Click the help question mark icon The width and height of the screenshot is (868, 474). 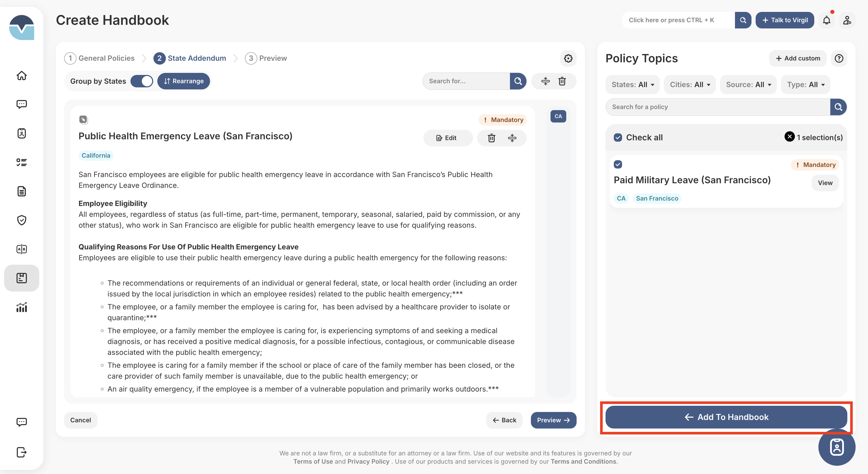839,58
